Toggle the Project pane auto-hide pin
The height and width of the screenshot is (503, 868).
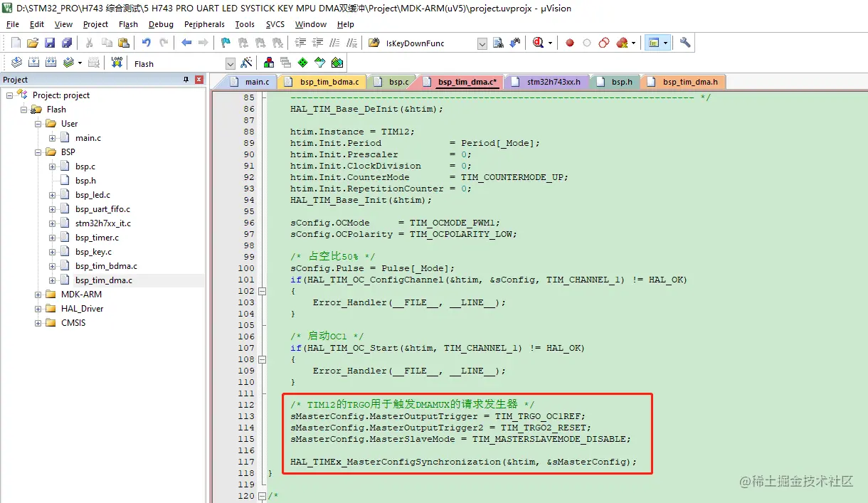click(x=186, y=80)
